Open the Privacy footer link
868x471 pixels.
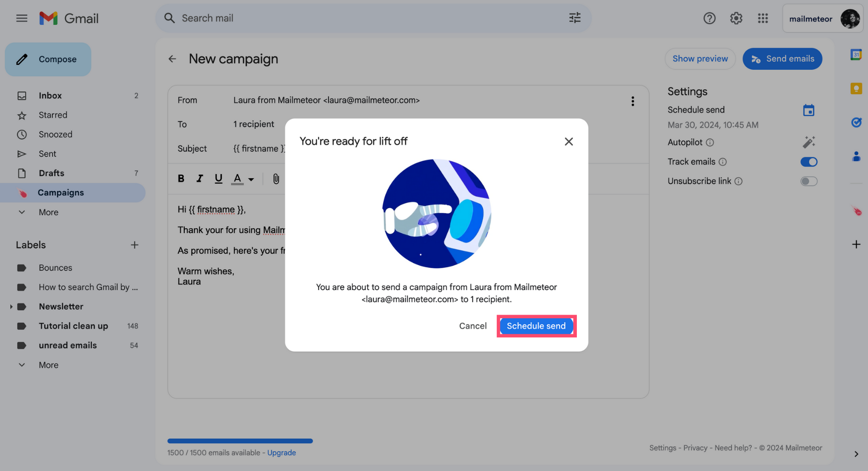tap(695, 448)
